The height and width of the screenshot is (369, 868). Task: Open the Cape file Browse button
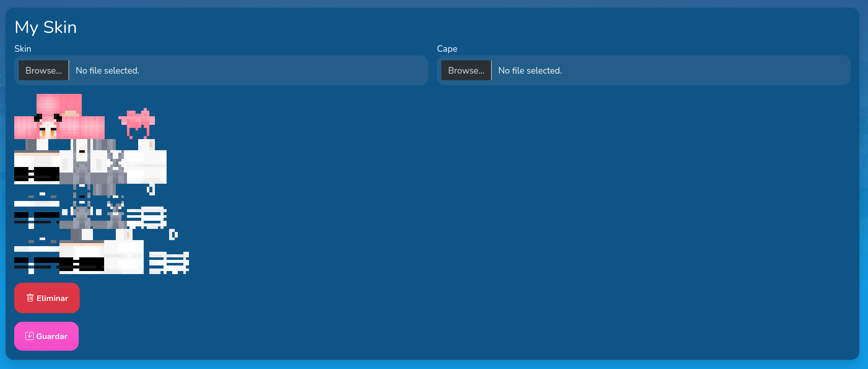click(x=466, y=71)
